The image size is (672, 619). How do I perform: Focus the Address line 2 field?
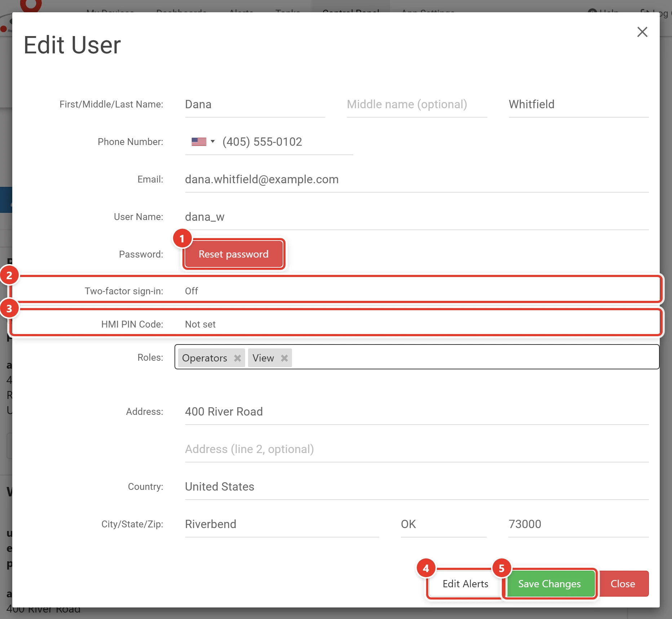point(417,449)
